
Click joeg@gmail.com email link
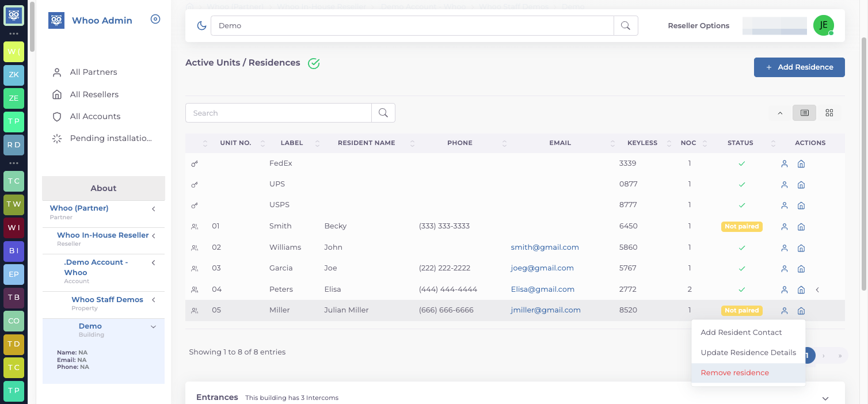542,268
